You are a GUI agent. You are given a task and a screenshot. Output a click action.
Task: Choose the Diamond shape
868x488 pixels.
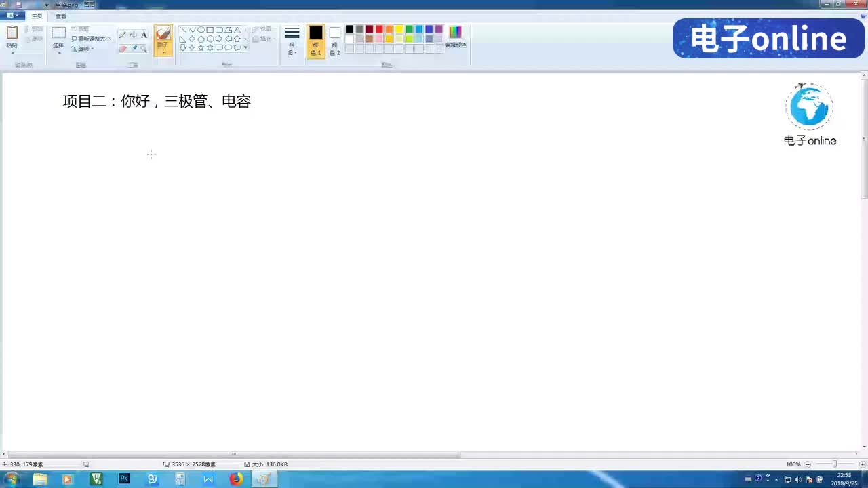pyautogui.click(x=192, y=39)
